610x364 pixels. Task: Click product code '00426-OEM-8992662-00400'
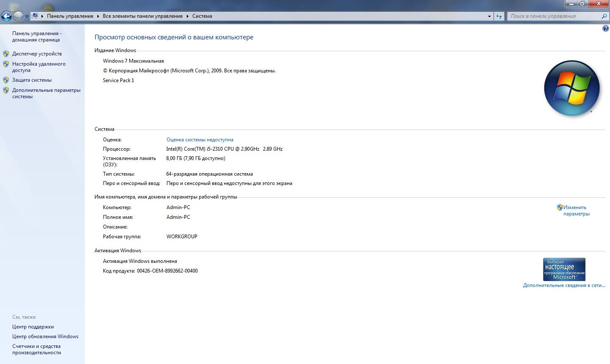pos(167,271)
